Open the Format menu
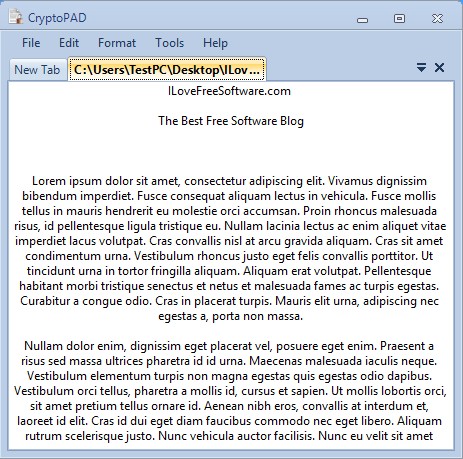Screen dimensions: 463x459 117,43
